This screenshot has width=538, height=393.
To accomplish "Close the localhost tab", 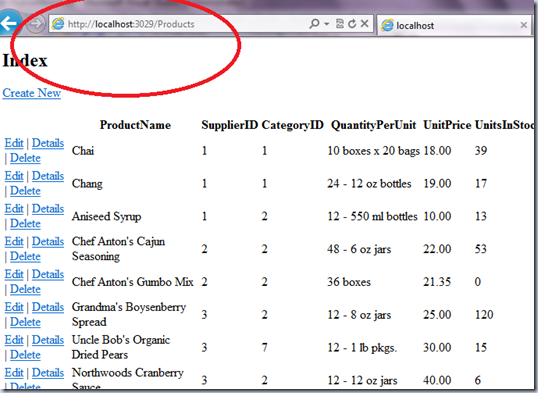I will click(524, 25).
